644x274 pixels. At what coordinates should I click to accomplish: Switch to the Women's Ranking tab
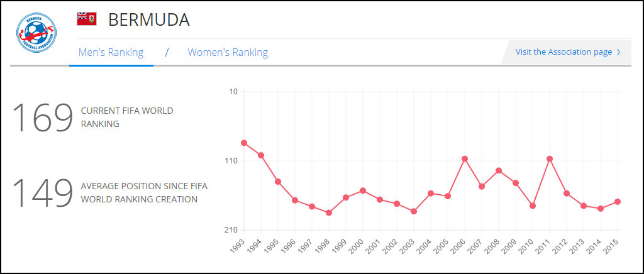click(x=228, y=52)
